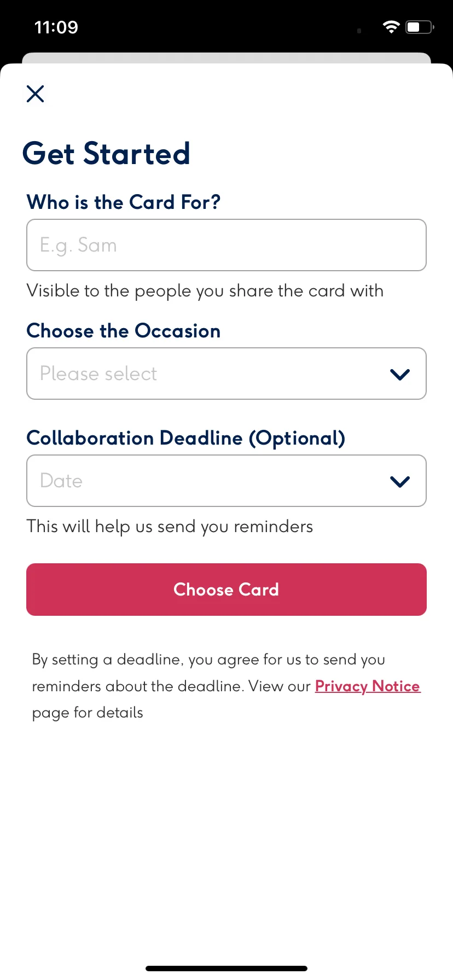Select the 'Who is the Card For?' label
This screenshot has height=980, width=453.
[x=124, y=202]
